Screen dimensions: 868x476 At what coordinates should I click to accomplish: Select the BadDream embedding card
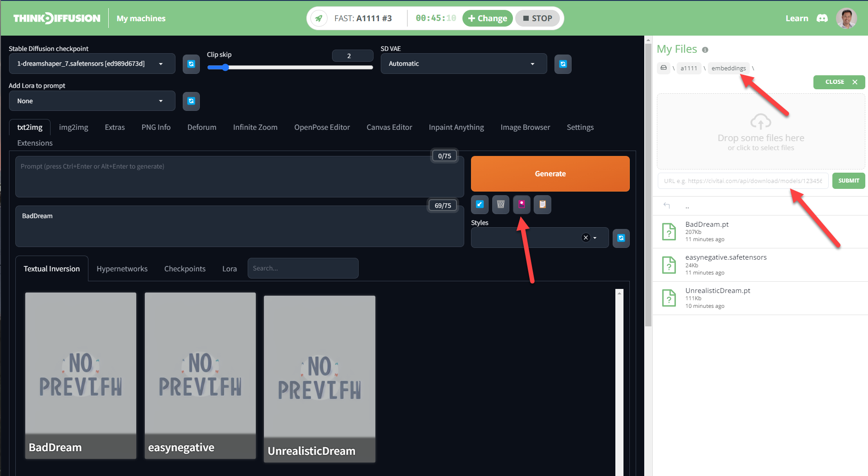point(81,375)
